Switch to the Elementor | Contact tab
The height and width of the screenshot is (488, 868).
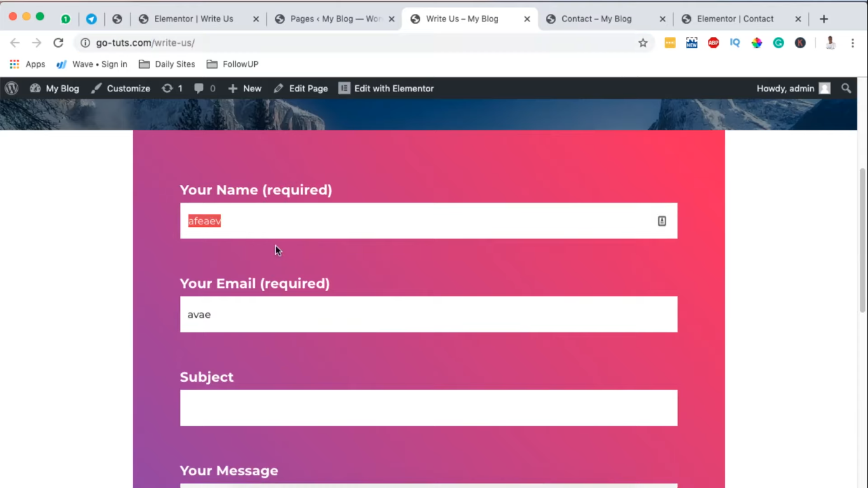[735, 19]
